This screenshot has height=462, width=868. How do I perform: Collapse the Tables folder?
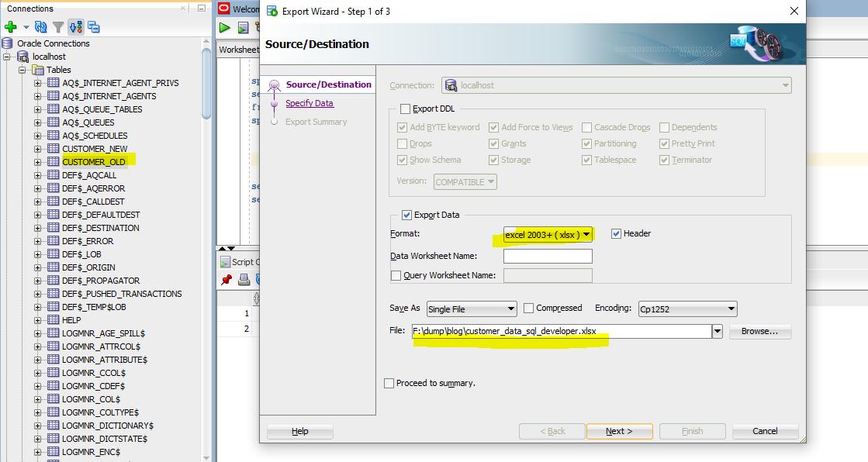pos(22,70)
